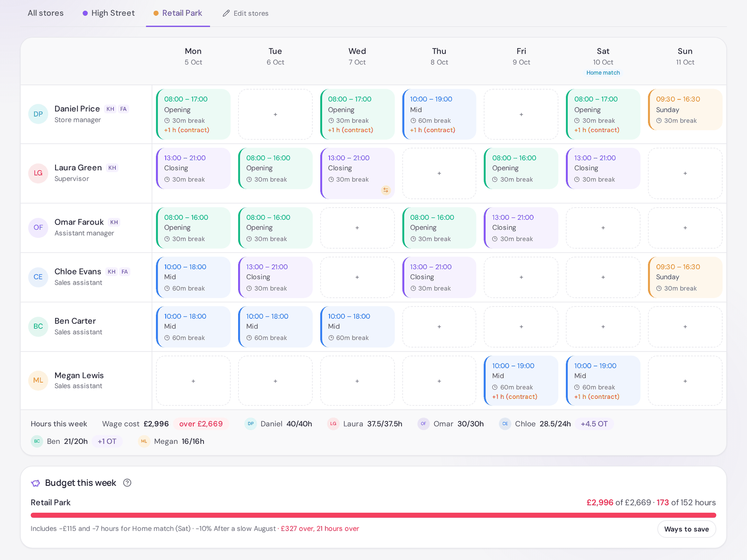This screenshot has height=560, width=747.
Task: Click Megan Lewis's ML avatar
Action: point(38,380)
